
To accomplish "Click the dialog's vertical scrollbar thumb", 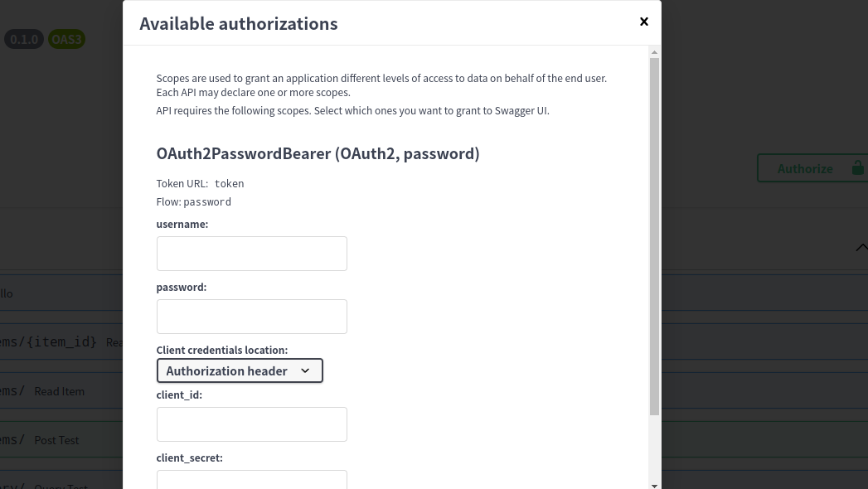I will click(x=654, y=232).
